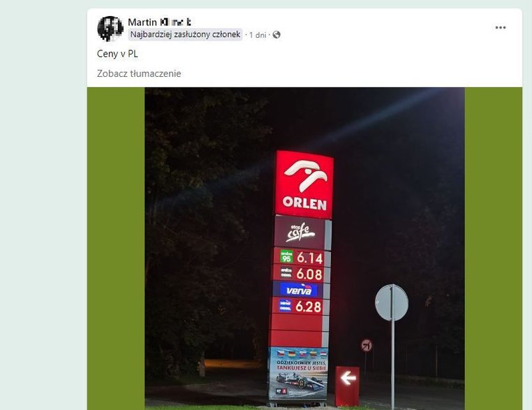
Task: Open the three-dot post options menu
Action: 501,27
